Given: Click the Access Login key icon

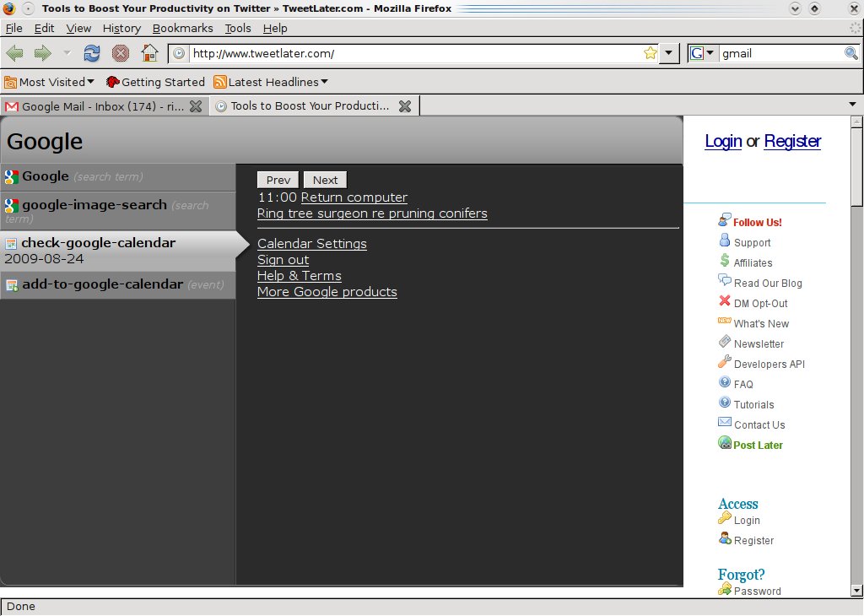Looking at the screenshot, I should pyautogui.click(x=725, y=518).
